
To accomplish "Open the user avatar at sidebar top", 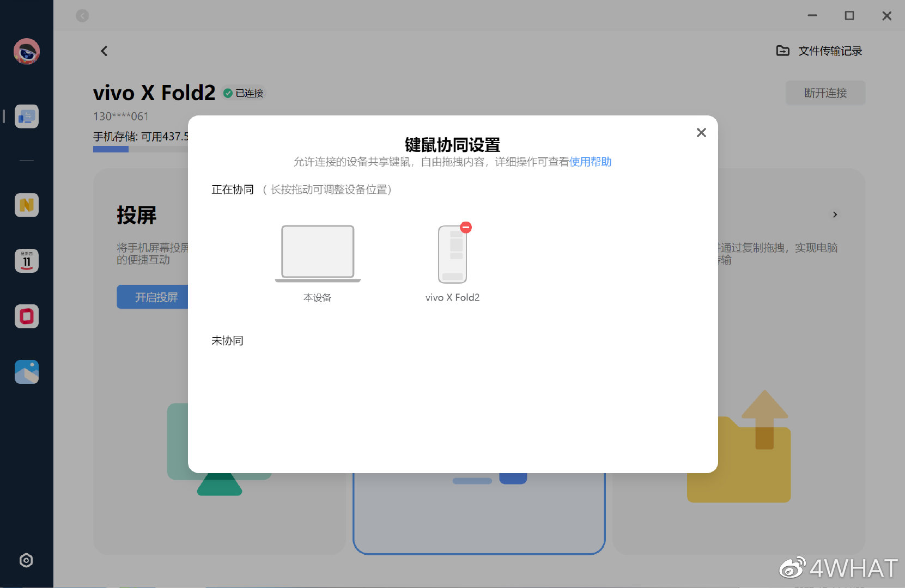I will pos(26,51).
